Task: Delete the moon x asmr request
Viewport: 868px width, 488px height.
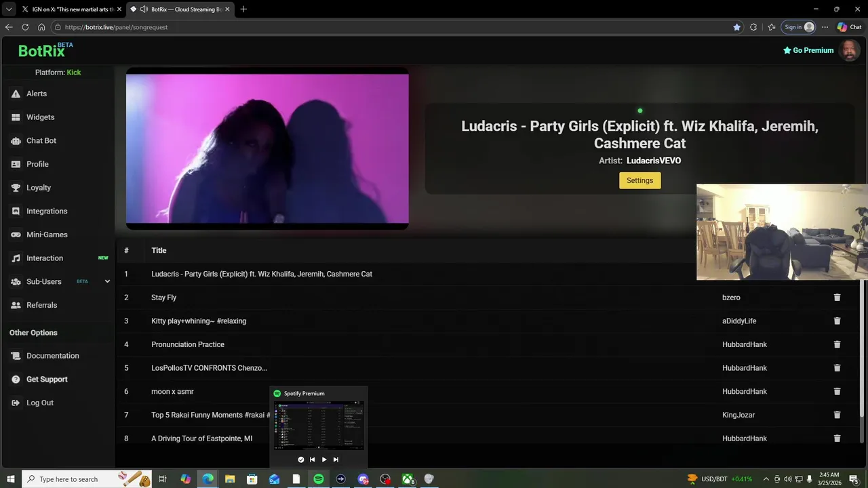Action: click(x=837, y=391)
